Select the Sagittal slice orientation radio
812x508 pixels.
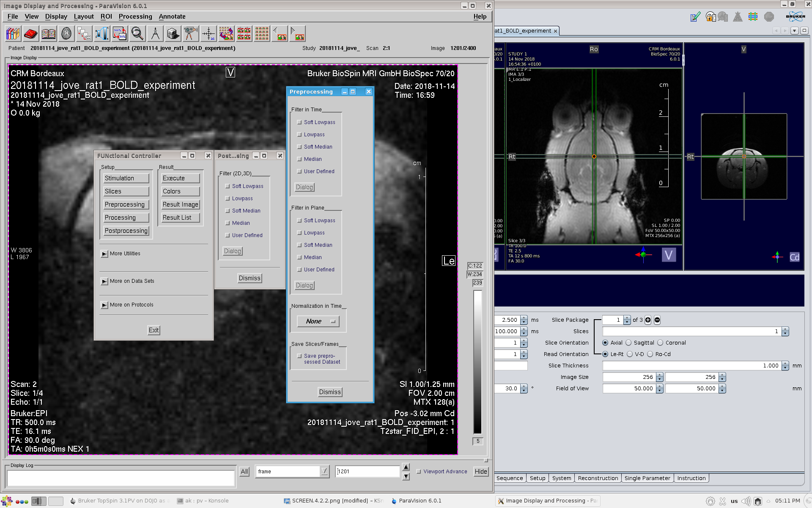[628, 343]
